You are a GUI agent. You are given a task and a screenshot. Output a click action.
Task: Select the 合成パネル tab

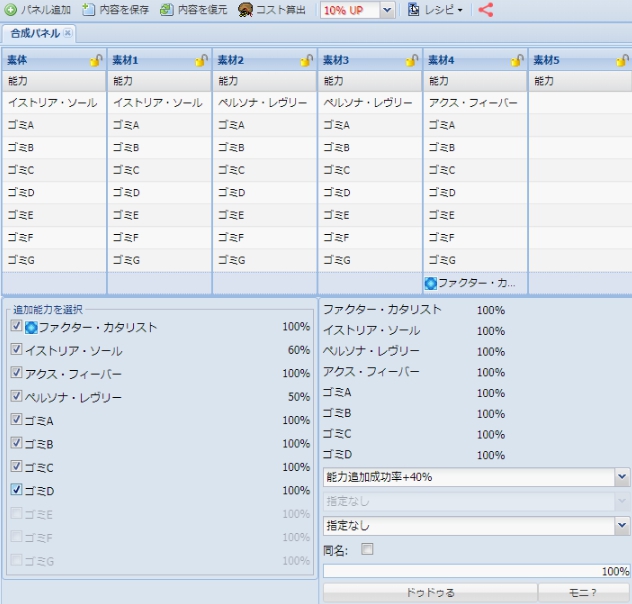pos(34,33)
